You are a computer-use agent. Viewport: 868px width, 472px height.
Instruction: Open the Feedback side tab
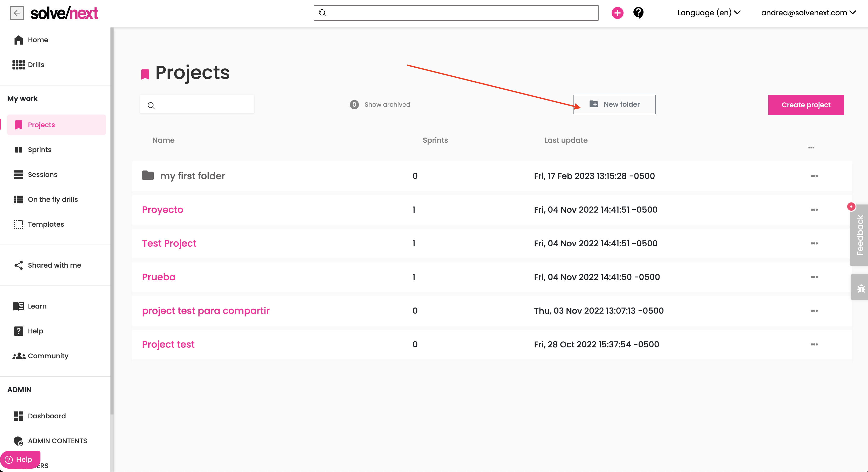(x=860, y=235)
